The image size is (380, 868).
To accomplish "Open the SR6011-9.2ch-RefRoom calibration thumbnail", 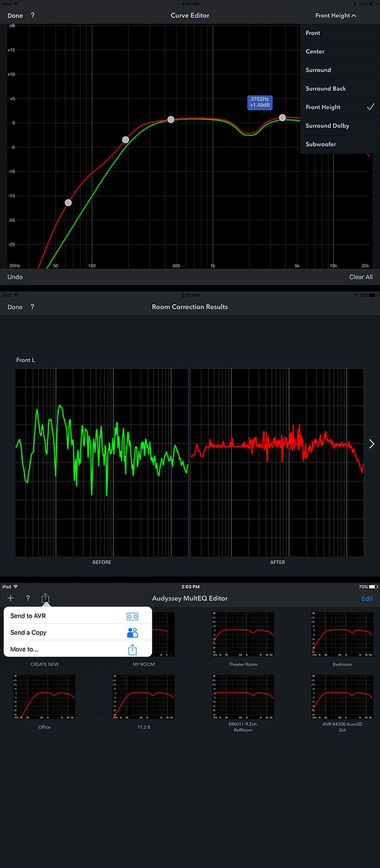I will coord(243,697).
